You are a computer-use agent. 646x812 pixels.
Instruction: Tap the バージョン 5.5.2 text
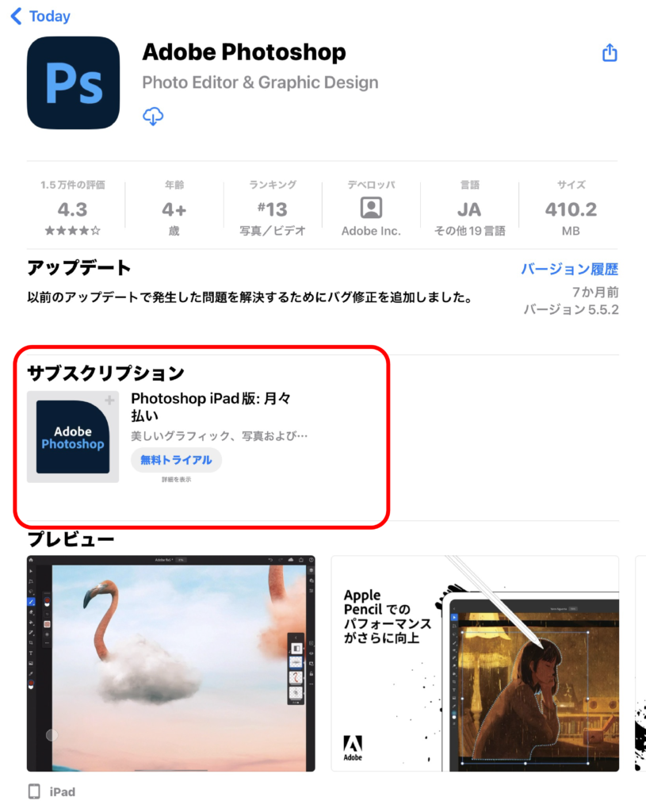point(571,310)
